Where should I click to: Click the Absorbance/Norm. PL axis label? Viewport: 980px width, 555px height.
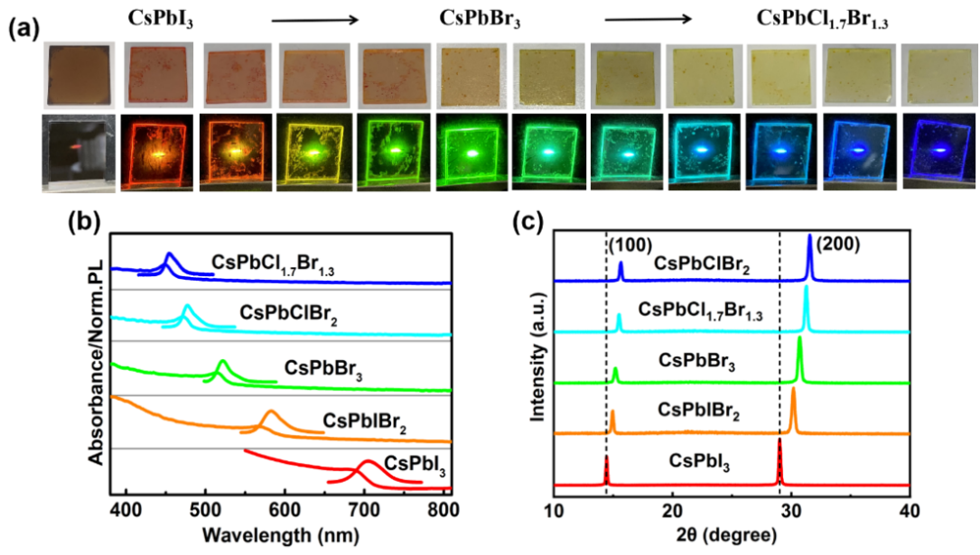(x=96, y=361)
